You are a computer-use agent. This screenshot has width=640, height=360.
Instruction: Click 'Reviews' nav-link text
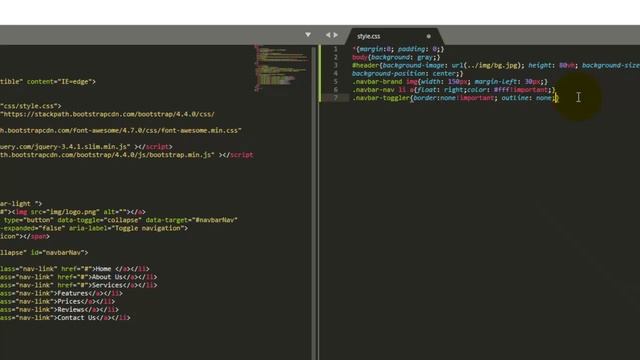pyautogui.click(x=71, y=310)
